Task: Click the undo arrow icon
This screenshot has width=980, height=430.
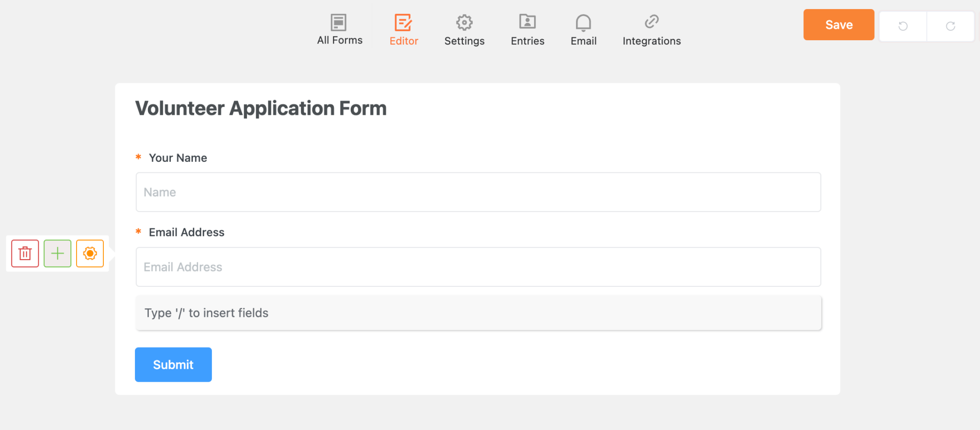Action: 902,26
